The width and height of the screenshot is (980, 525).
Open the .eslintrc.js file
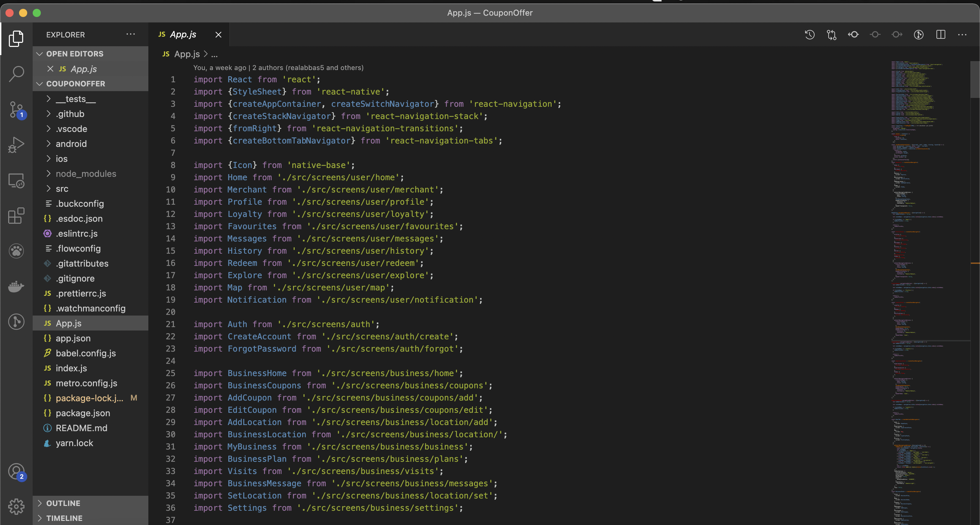click(x=91, y=233)
